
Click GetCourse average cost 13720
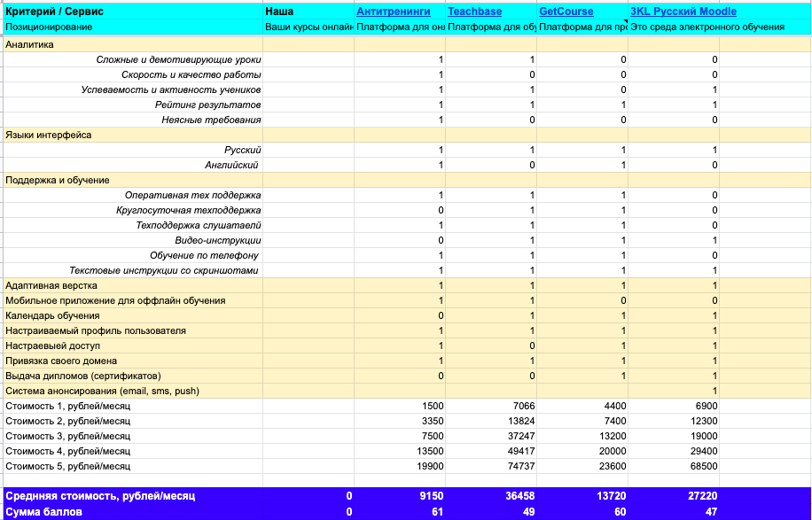point(582,496)
